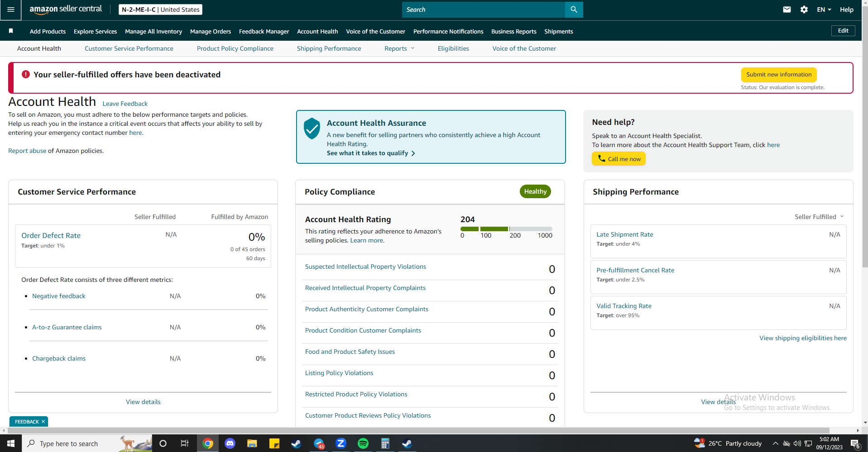Click the Help link in the header
The image size is (868, 452).
coord(847,10)
